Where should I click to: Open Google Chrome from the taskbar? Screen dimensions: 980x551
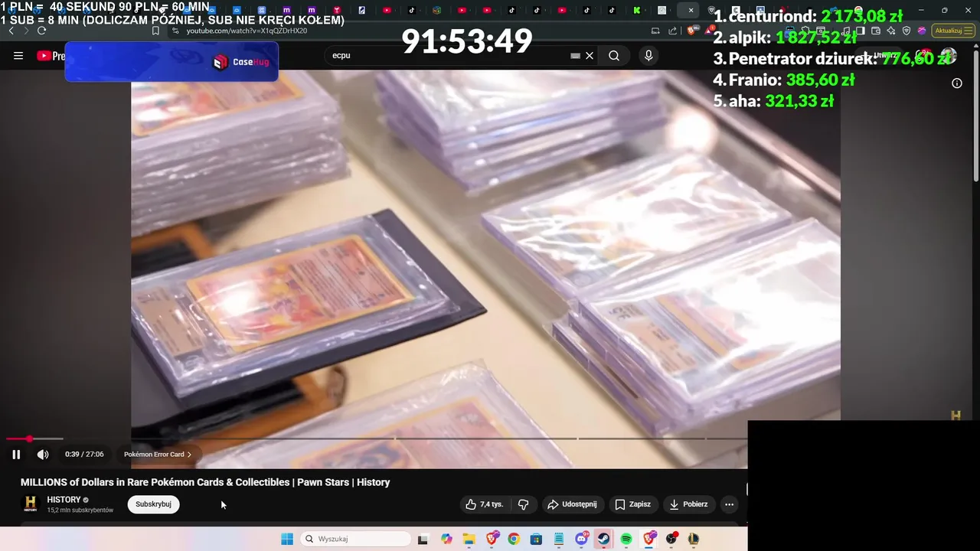tap(514, 539)
